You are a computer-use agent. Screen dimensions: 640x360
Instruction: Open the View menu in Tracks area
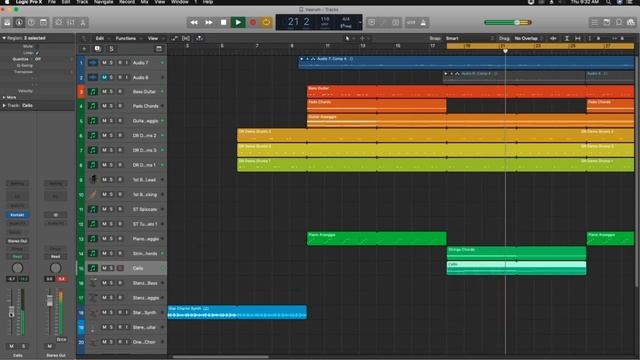click(x=153, y=38)
